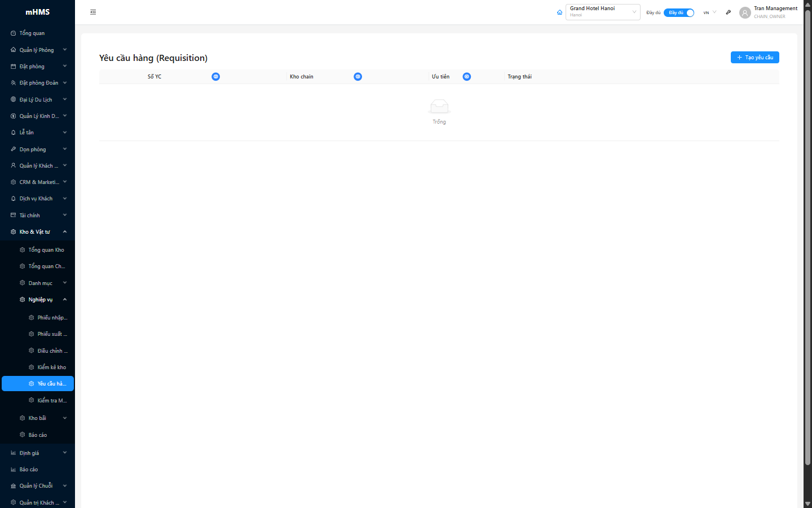The height and width of the screenshot is (508, 812).
Task: Click the blue icon in Ưu tiên column
Action: (x=466, y=77)
